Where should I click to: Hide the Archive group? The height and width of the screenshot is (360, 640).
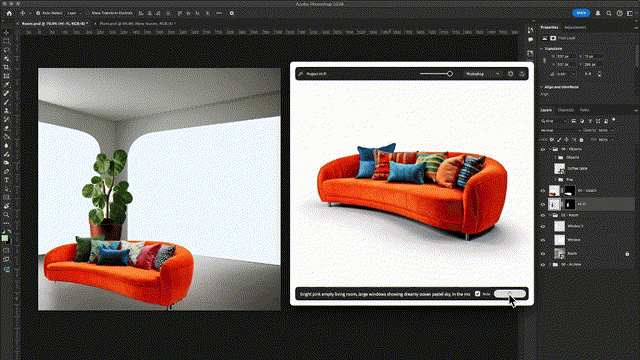tap(542, 264)
